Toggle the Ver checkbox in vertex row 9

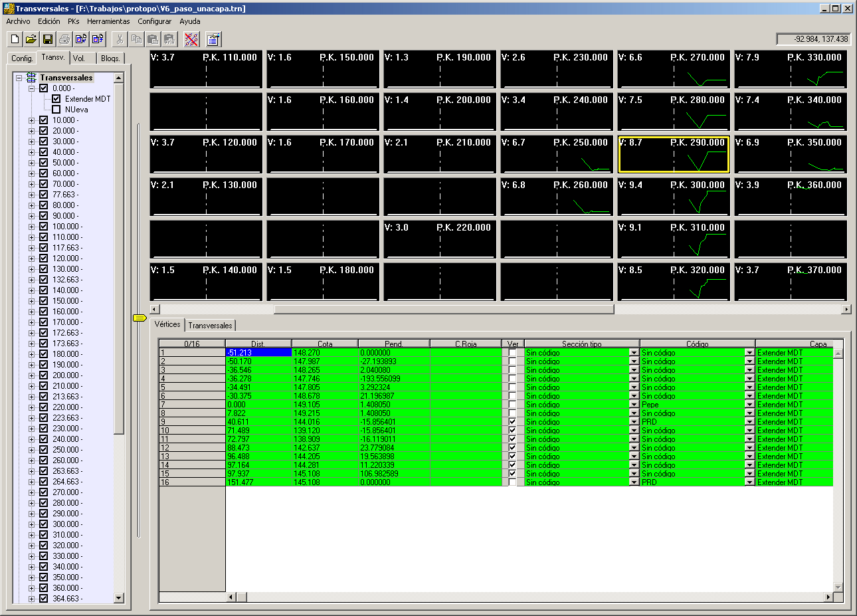point(512,422)
